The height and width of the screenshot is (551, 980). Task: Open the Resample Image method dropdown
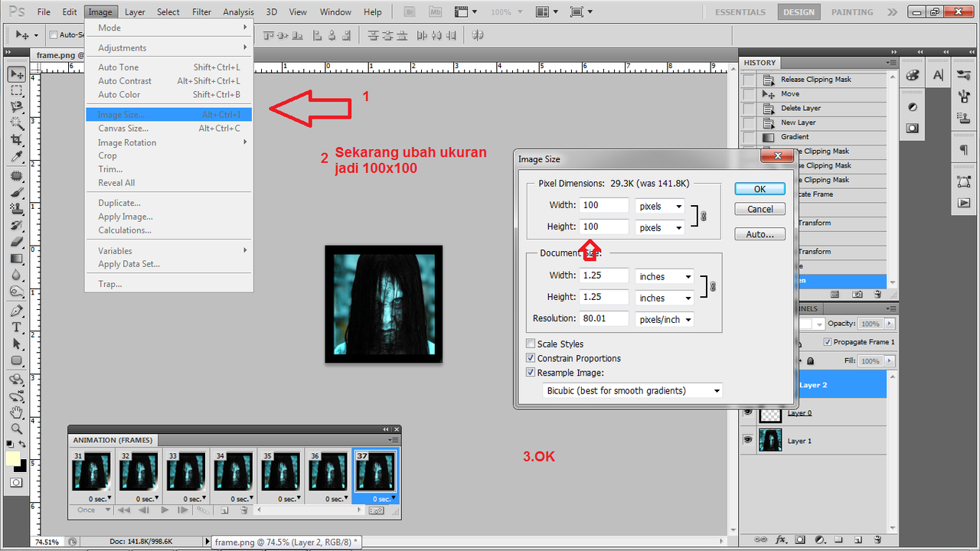pyautogui.click(x=632, y=390)
